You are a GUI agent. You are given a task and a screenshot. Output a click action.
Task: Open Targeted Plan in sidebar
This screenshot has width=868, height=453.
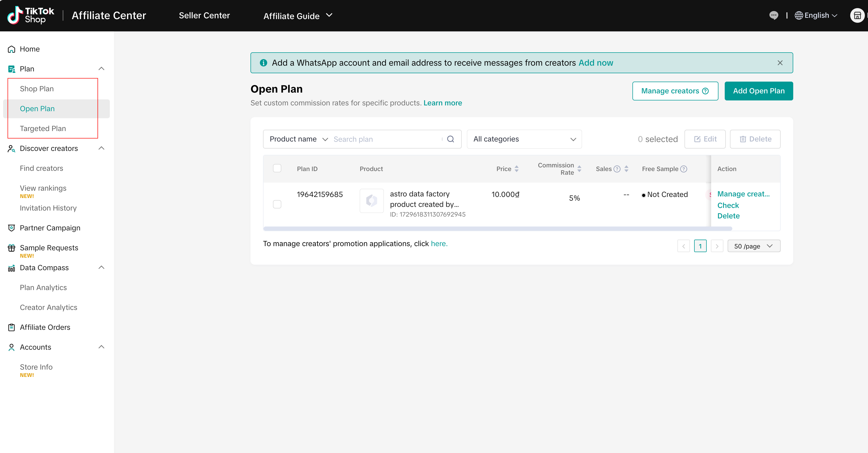tap(43, 128)
